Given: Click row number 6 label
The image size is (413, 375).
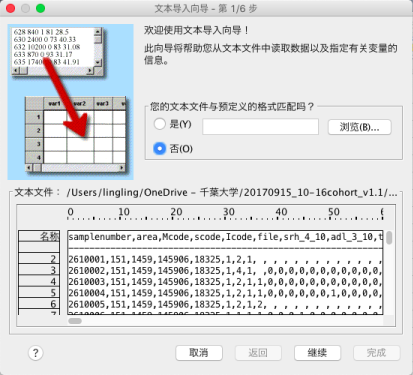Looking at the screenshot, I should (x=39, y=304).
